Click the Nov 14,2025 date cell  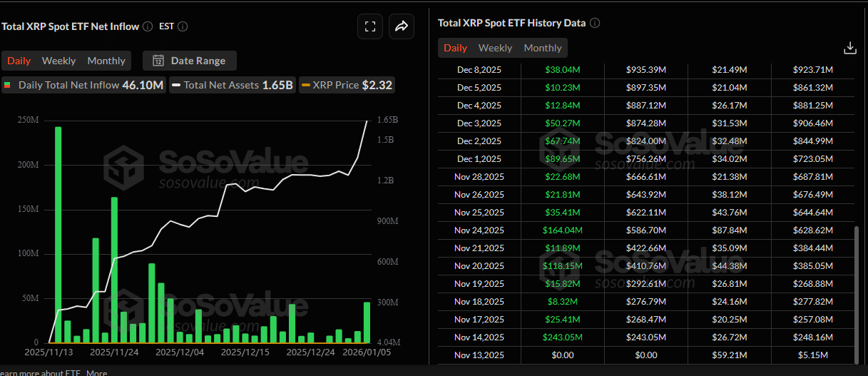coord(479,337)
